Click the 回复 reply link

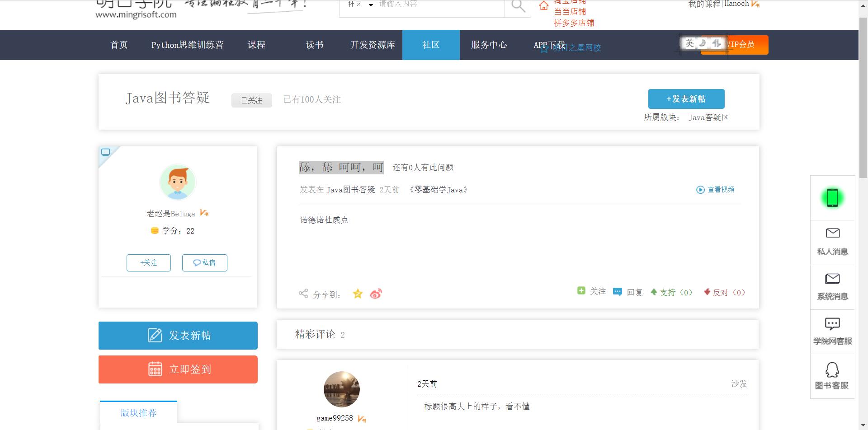coord(635,293)
